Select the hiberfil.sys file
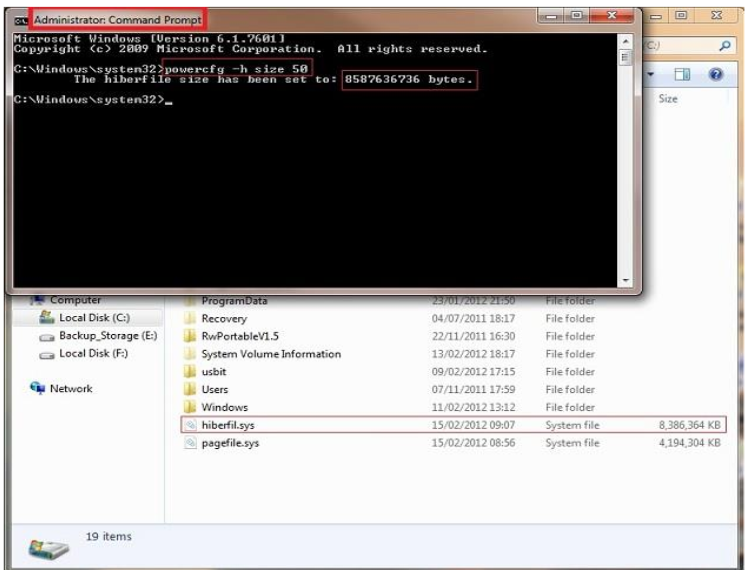The image size is (750, 570). coord(228,425)
